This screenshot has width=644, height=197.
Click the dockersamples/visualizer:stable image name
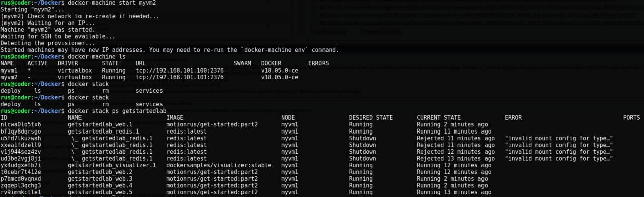(218, 165)
